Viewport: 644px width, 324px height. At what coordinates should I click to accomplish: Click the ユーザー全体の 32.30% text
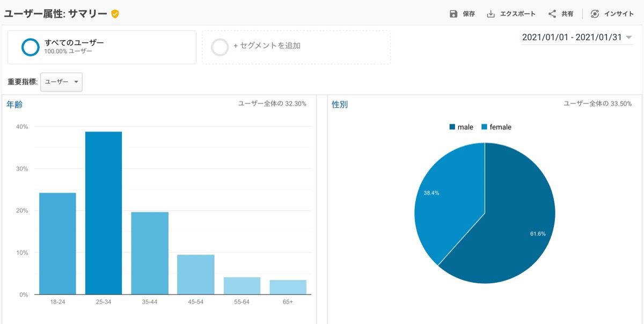(272, 104)
